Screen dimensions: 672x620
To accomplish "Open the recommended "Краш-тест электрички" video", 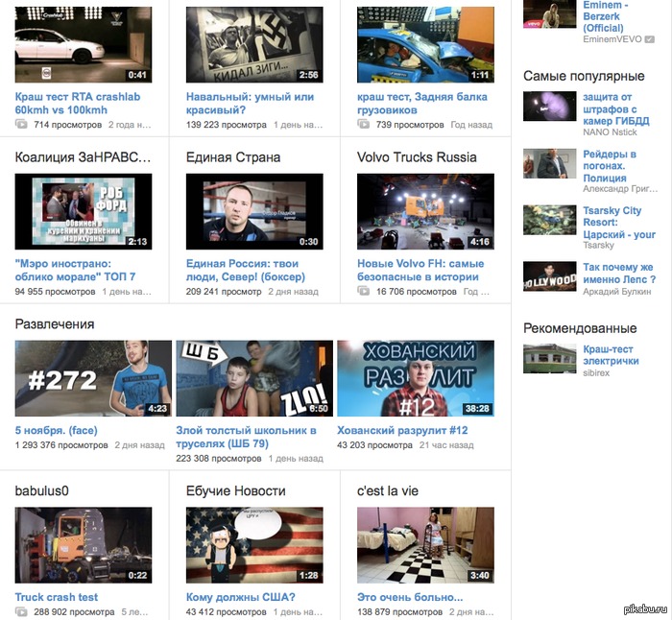I will click(x=611, y=354).
